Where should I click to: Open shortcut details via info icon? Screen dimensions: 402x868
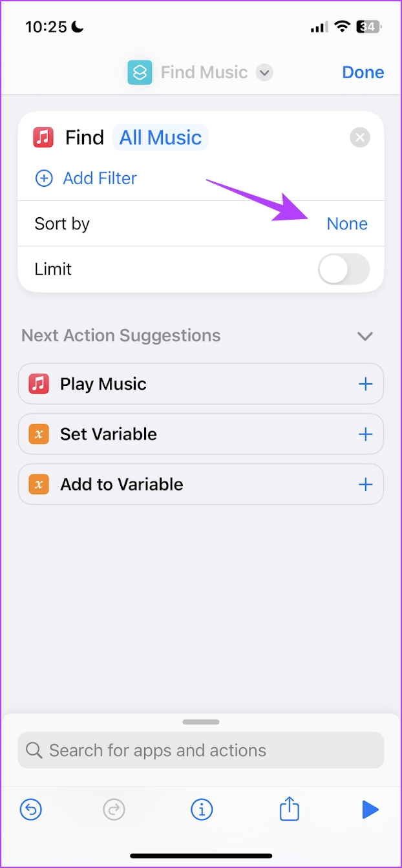coord(202,809)
